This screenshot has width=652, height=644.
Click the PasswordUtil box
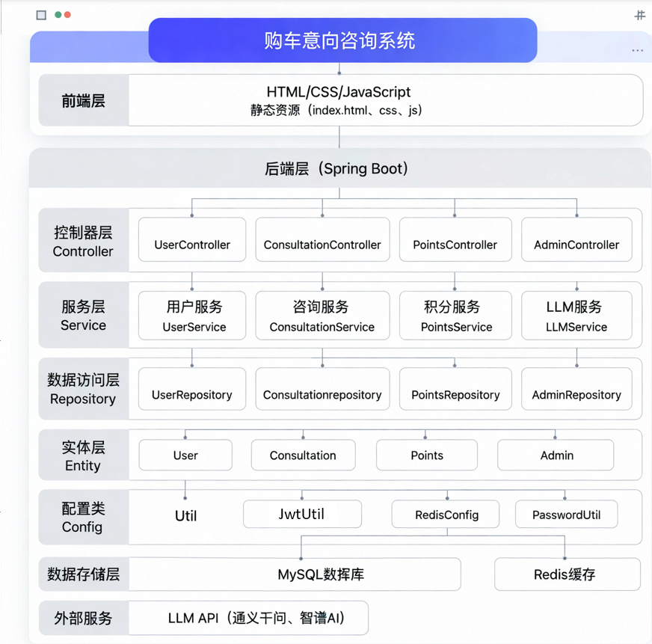point(566,514)
